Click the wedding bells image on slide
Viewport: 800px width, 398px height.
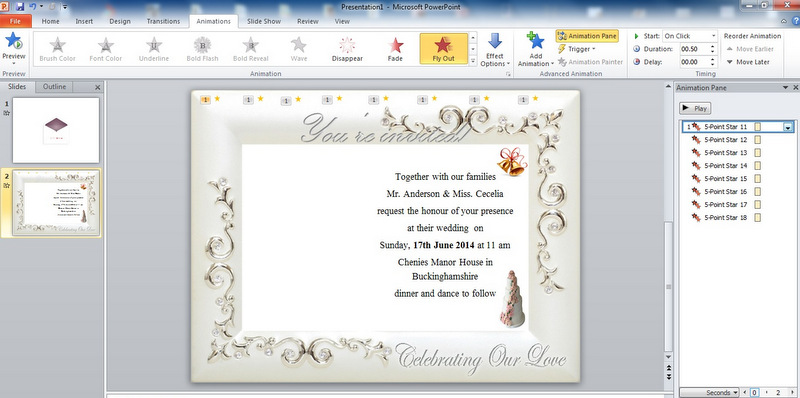(512, 161)
